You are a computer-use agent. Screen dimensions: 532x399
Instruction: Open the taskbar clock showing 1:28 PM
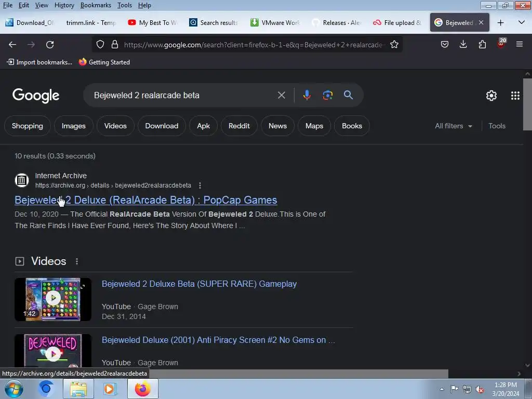[506, 389]
